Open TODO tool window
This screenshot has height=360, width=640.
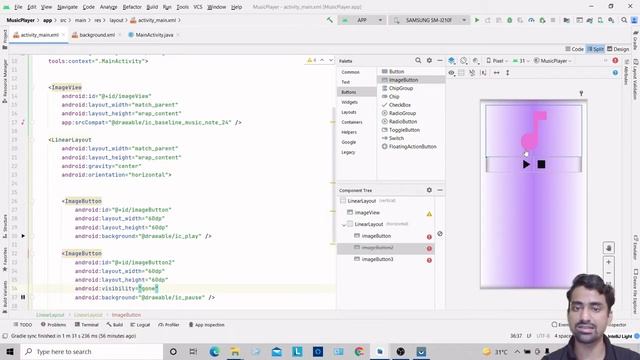(23, 324)
